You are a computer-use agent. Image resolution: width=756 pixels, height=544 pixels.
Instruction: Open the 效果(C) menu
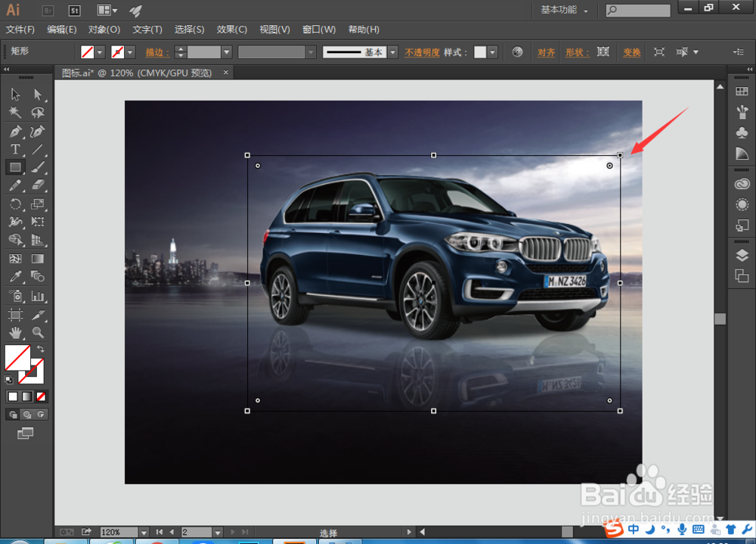231,30
